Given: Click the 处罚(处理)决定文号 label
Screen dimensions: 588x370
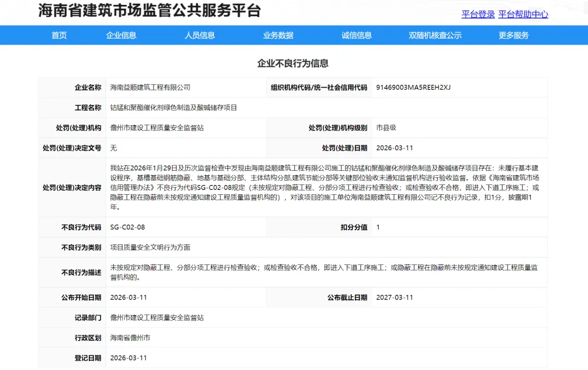Looking at the screenshot, I should (x=72, y=148).
